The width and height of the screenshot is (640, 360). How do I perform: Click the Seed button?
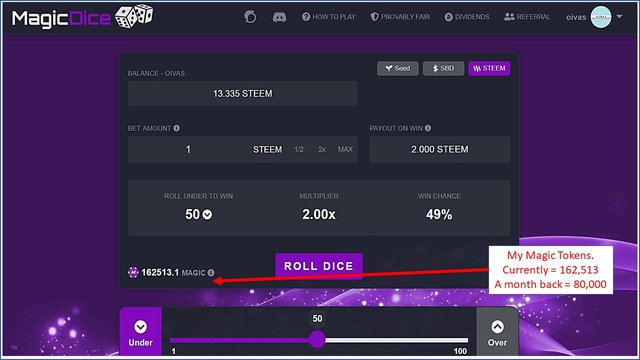398,68
